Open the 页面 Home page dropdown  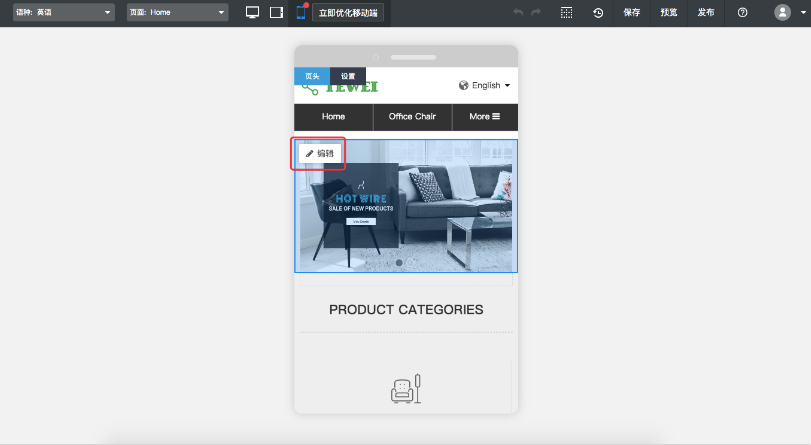pyautogui.click(x=178, y=13)
